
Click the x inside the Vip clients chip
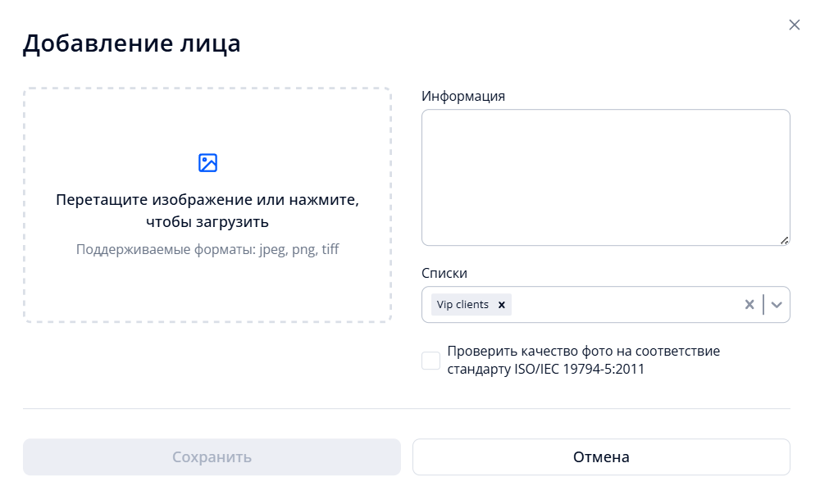pos(501,304)
